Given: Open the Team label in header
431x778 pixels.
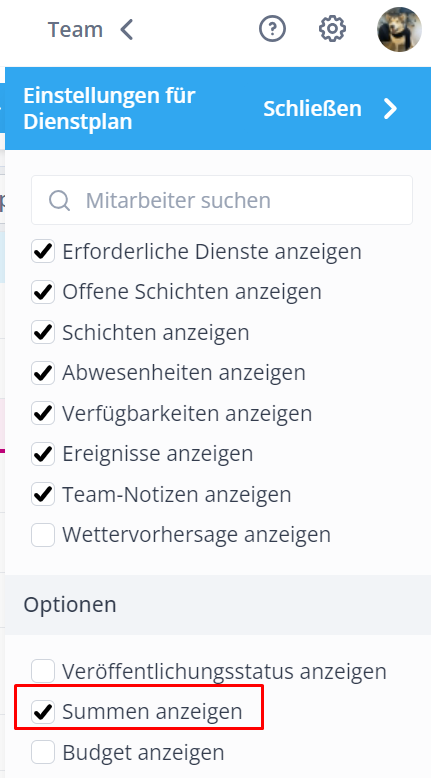Looking at the screenshot, I should (75, 30).
